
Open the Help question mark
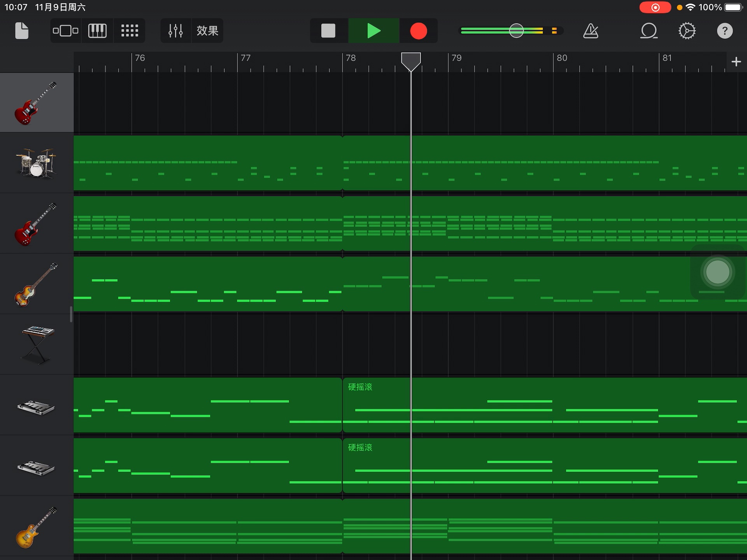click(725, 31)
